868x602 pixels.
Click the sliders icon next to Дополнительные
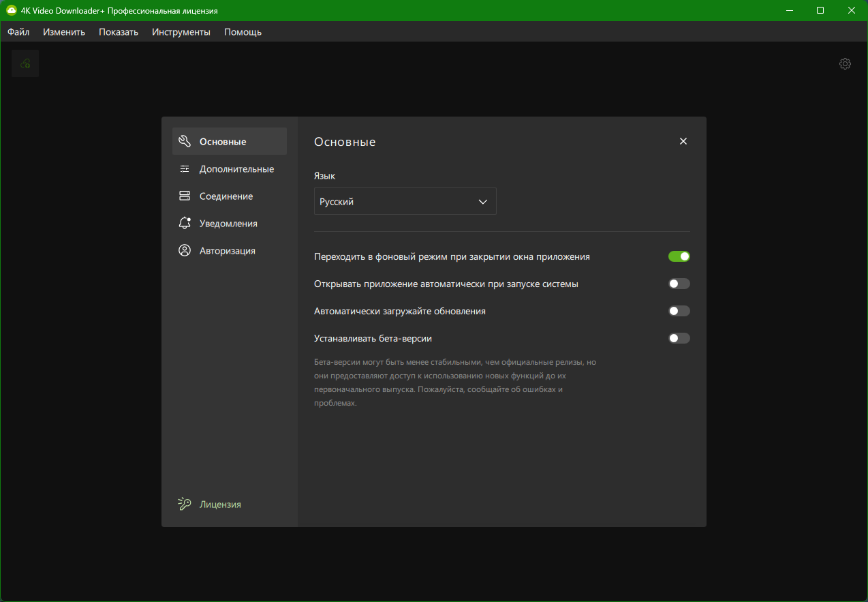point(184,169)
